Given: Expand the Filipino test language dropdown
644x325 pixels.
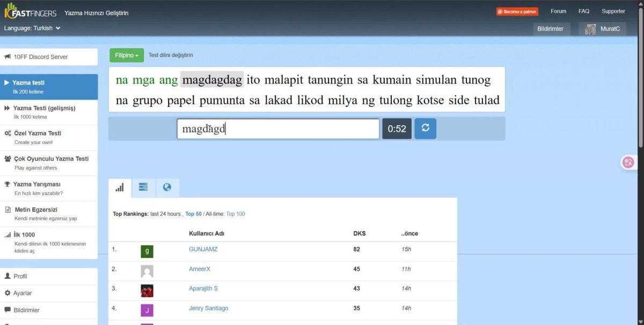Looking at the screenshot, I should point(127,55).
